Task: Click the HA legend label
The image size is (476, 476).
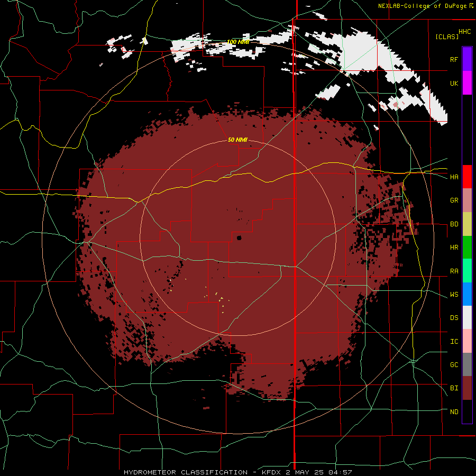Action: [x=454, y=177]
